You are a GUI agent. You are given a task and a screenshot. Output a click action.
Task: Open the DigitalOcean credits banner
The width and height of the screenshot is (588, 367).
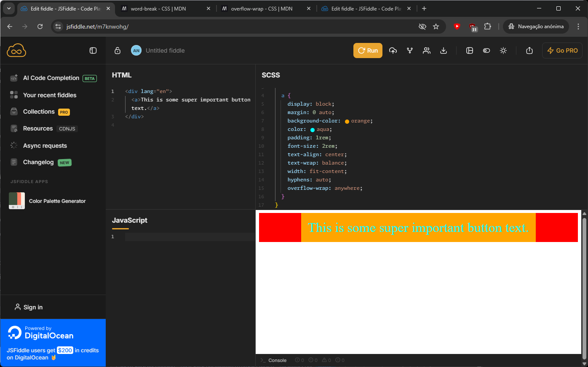pyautogui.click(x=53, y=343)
